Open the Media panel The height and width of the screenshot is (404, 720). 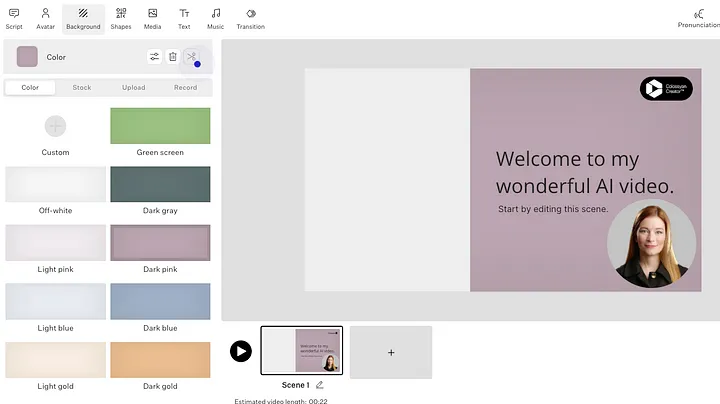click(152, 19)
